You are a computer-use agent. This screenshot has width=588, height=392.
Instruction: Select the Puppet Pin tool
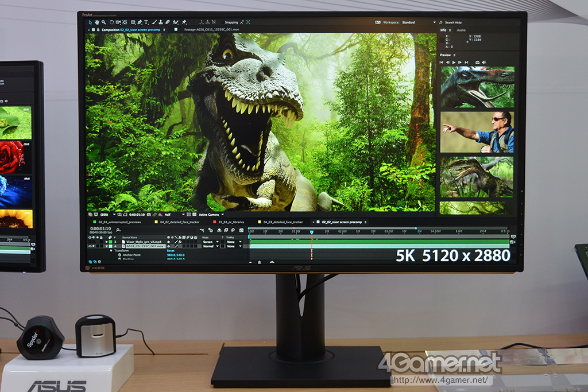(x=184, y=22)
